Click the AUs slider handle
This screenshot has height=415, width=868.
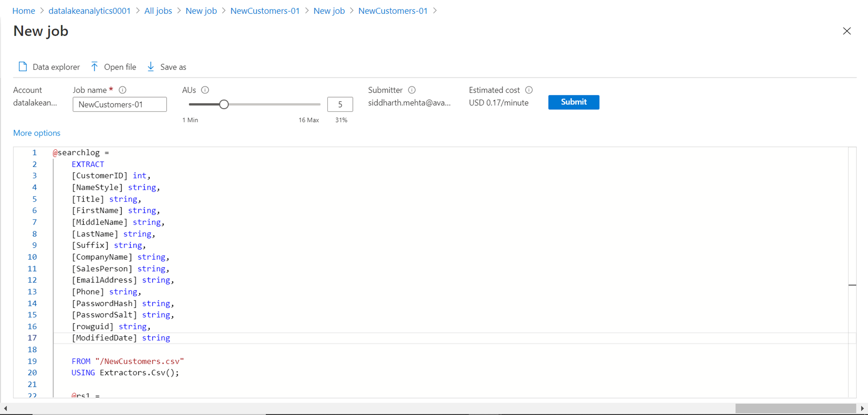tap(224, 105)
